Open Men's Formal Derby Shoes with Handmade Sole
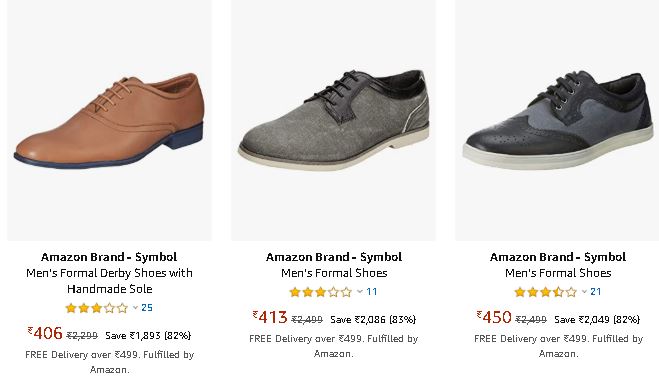The height and width of the screenshot is (387, 659). 109,281
